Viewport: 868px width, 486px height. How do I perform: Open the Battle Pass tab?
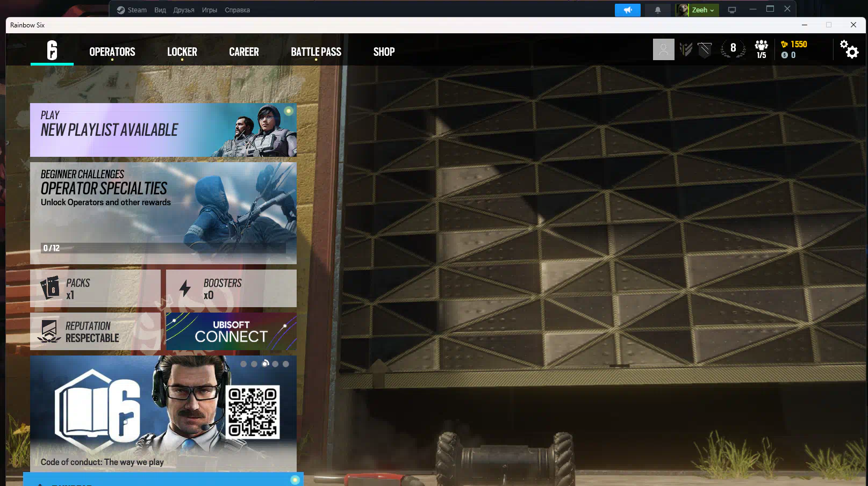pyautogui.click(x=316, y=52)
